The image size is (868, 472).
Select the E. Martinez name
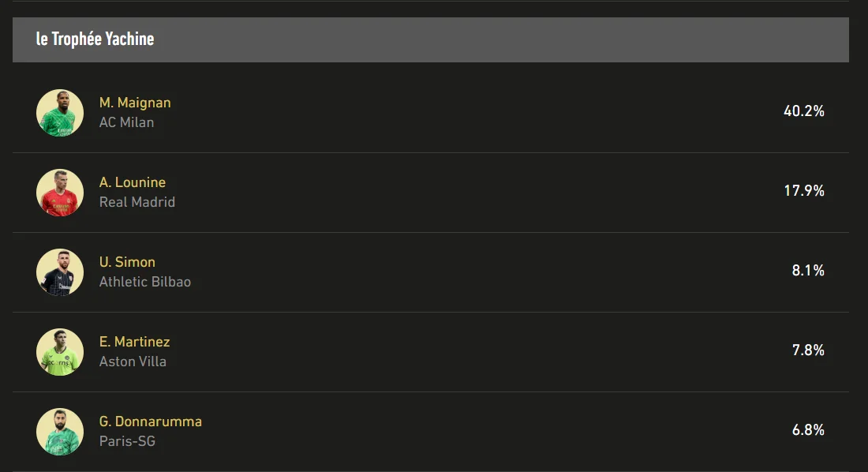coord(134,342)
